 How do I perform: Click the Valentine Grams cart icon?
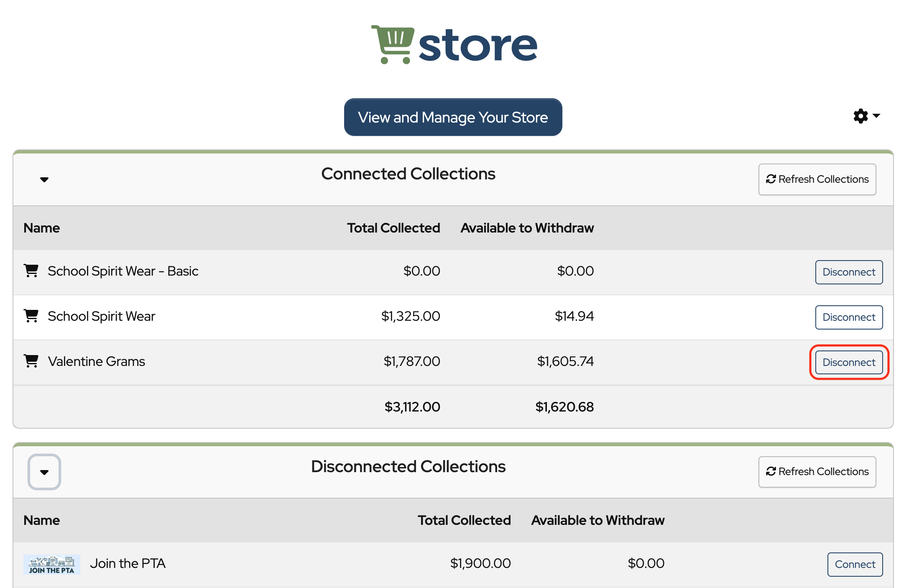click(x=31, y=361)
